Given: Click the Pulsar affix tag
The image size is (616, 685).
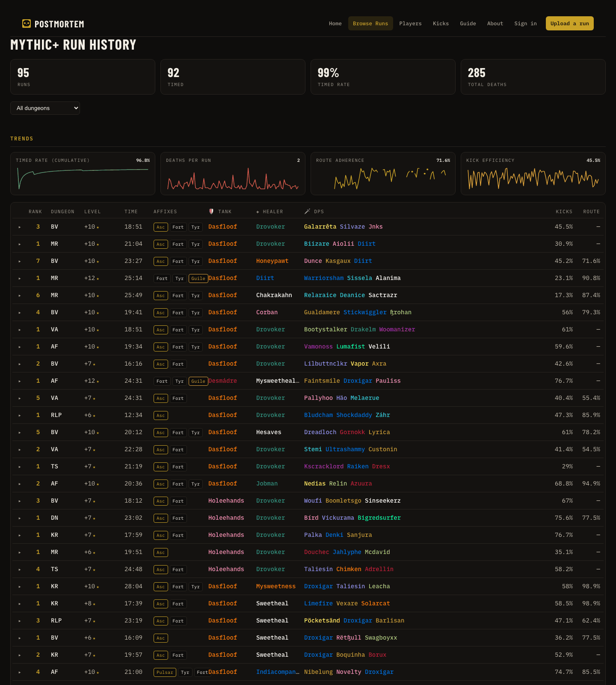Looking at the screenshot, I should point(165,672).
